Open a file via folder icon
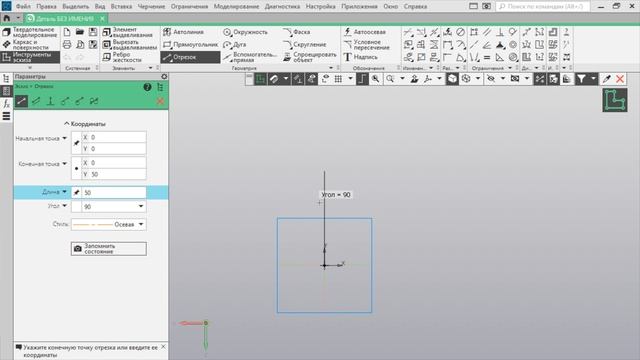 [x=80, y=32]
